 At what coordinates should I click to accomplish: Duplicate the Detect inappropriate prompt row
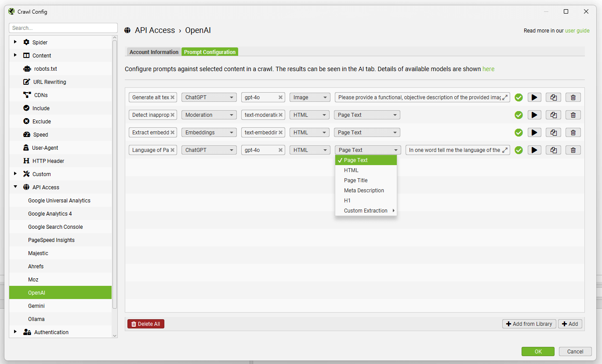[x=553, y=115]
